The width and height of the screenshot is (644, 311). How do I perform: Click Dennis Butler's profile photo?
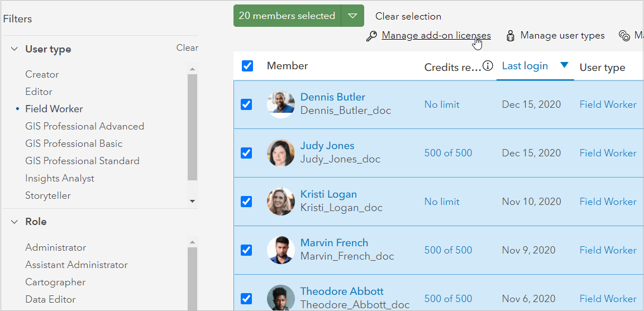[281, 104]
